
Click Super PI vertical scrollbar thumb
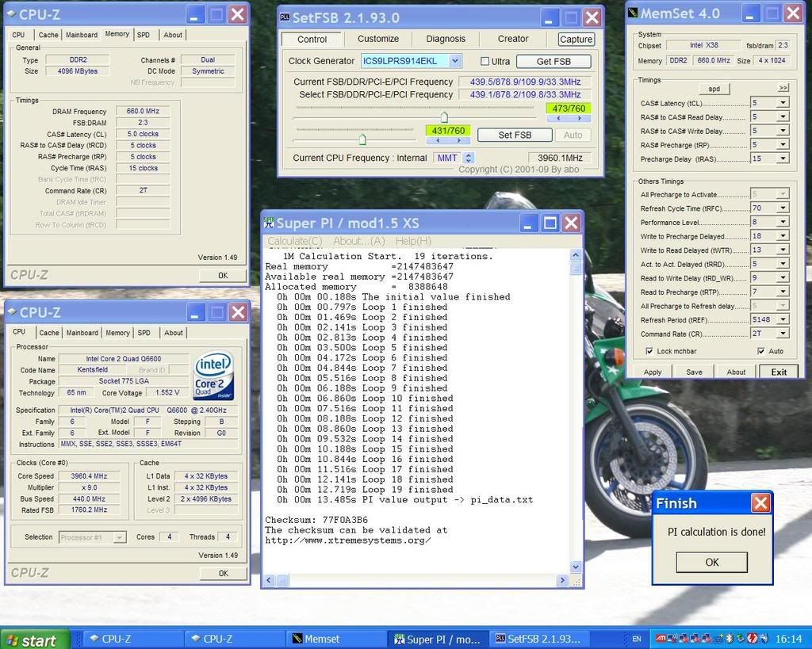click(x=576, y=269)
